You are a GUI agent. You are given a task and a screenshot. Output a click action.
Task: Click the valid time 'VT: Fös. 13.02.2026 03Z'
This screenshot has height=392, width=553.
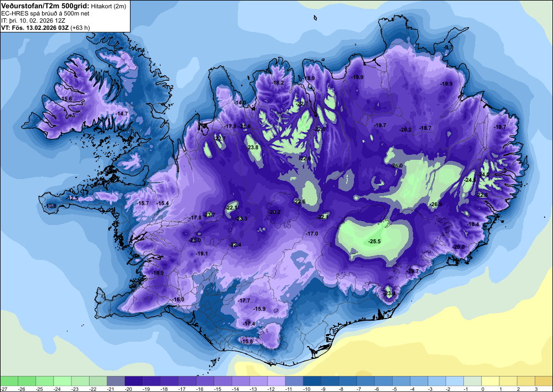point(35,28)
